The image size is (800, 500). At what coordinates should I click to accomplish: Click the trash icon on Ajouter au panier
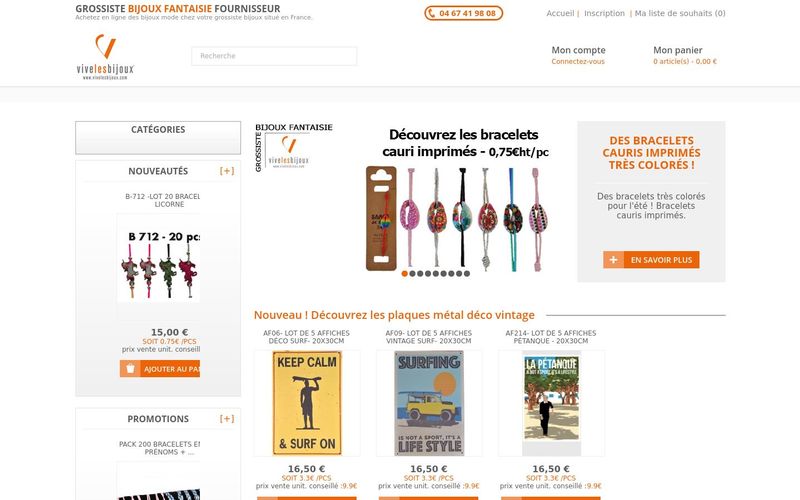(x=130, y=368)
